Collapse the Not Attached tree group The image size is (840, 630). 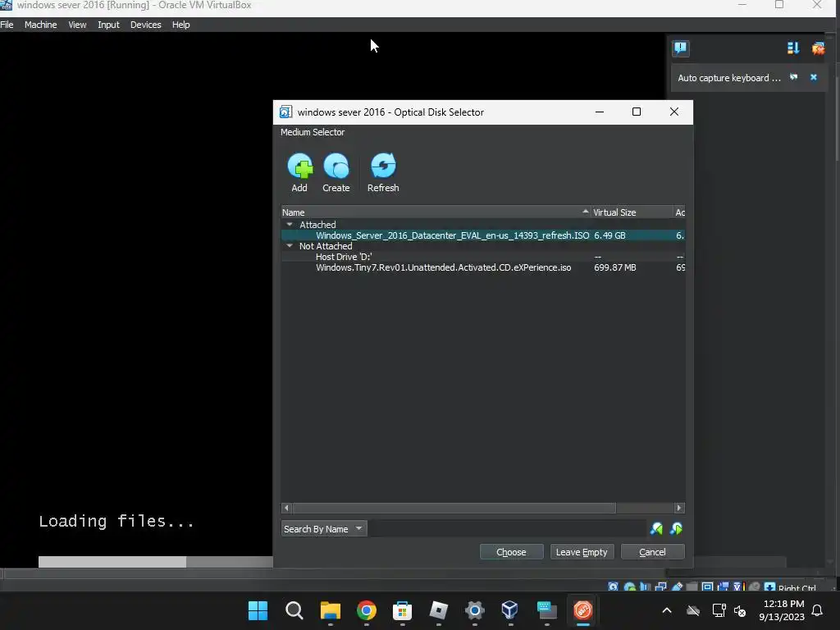tap(290, 246)
